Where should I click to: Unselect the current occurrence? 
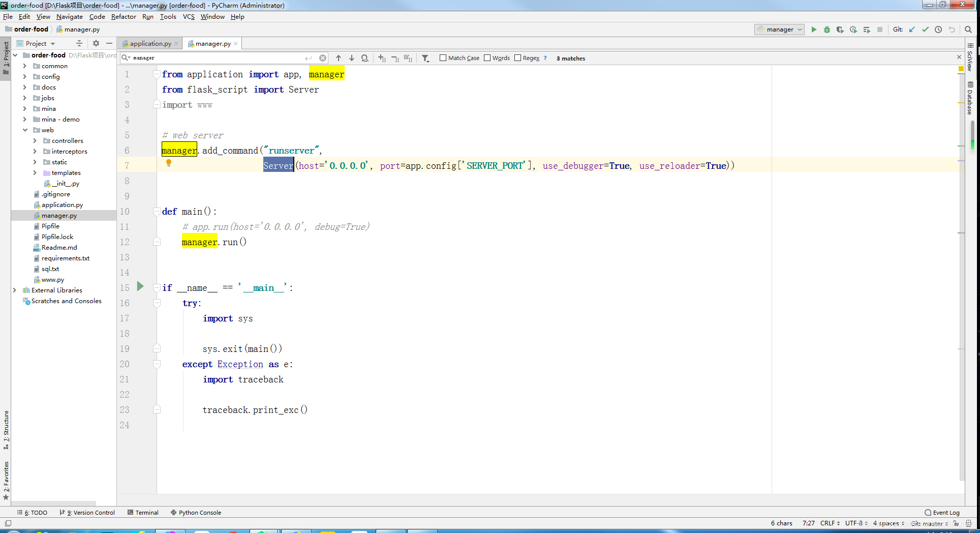pyautogui.click(x=395, y=58)
